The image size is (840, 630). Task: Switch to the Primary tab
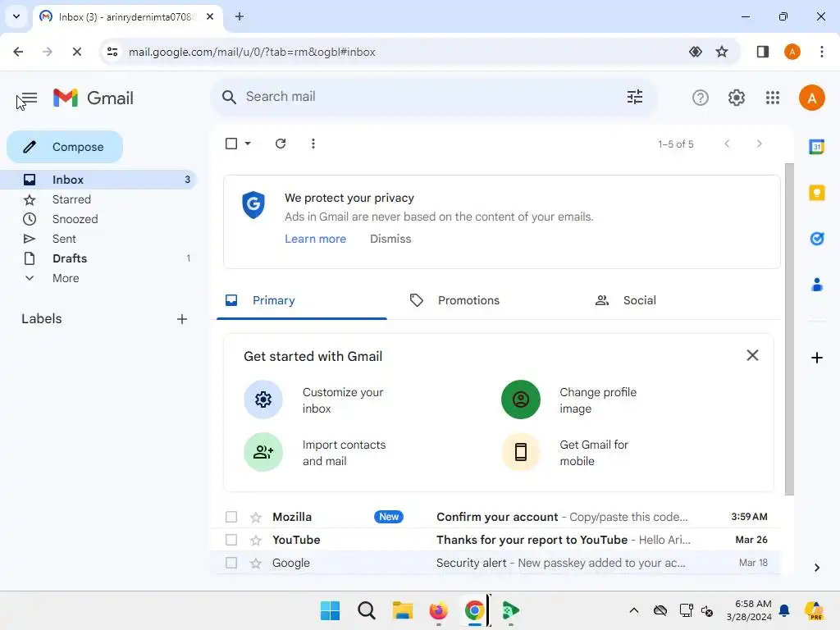point(302,300)
